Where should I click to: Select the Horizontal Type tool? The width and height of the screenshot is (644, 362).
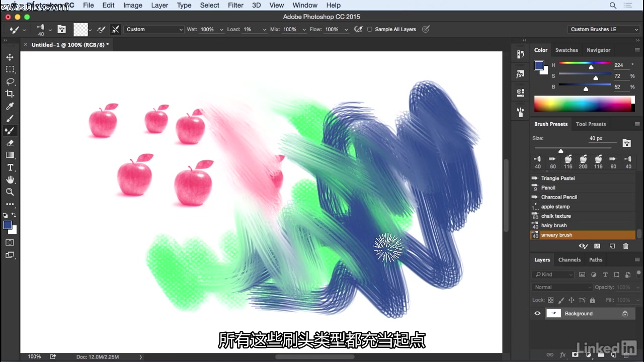(x=10, y=167)
